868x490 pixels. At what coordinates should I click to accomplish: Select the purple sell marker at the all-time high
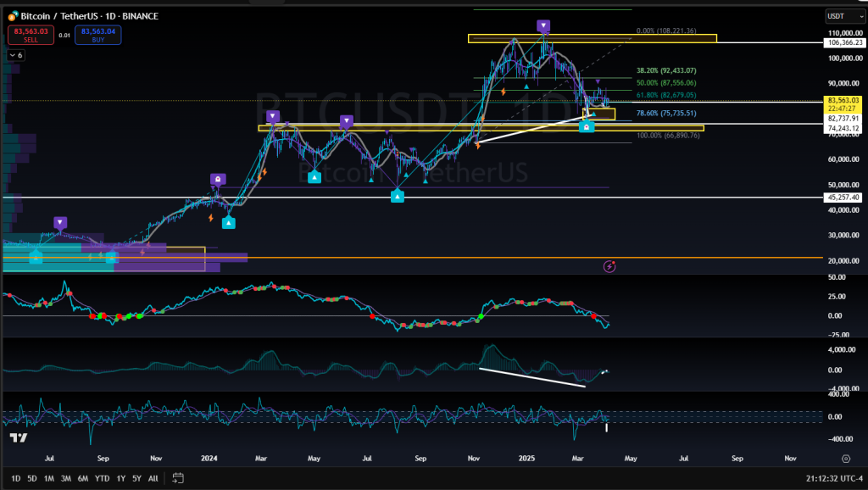(x=543, y=26)
